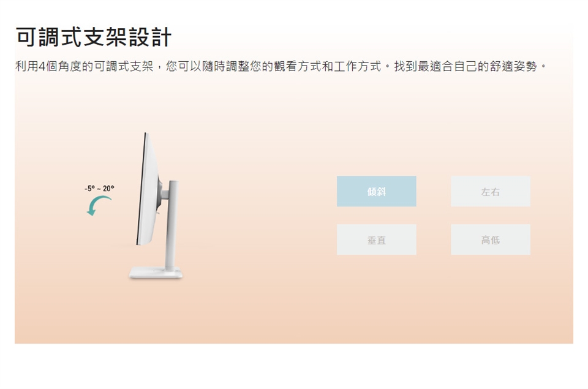588x389 pixels.
Task: Select the highlighted 傾斜 tilt option
Action: (376, 191)
